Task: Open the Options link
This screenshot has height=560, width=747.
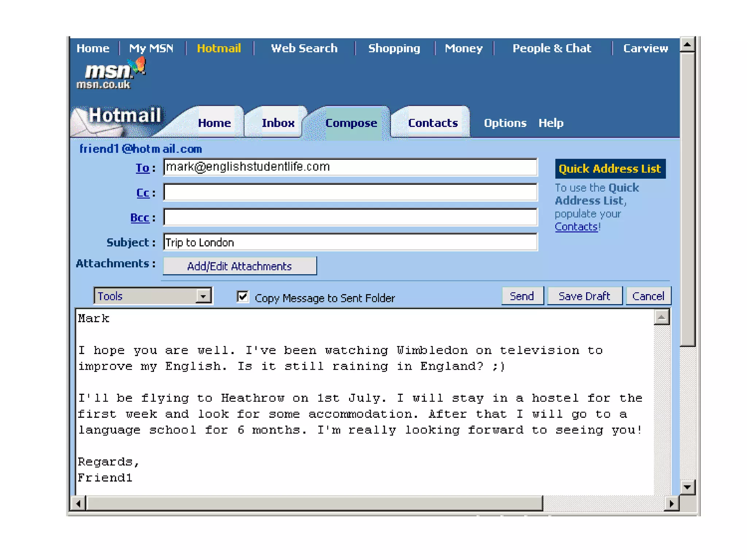Action: (x=505, y=123)
